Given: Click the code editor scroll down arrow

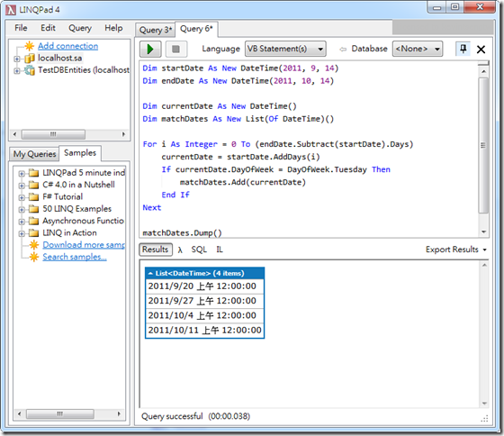Looking at the screenshot, I should pos(484,232).
